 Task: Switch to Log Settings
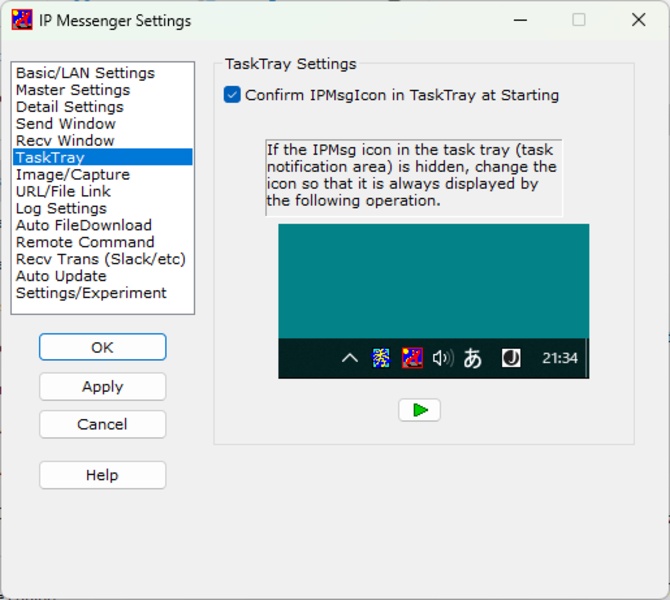61,209
